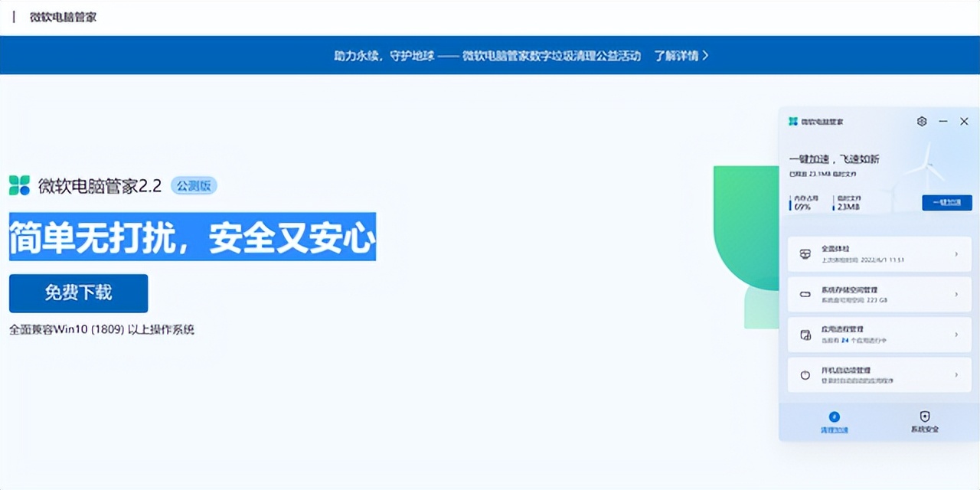Click the 一键加速 boost button
The image size is (980, 490).
coord(946,202)
